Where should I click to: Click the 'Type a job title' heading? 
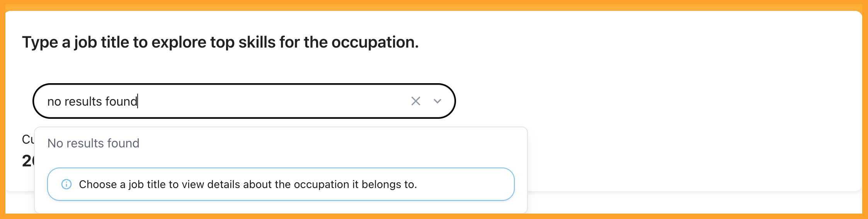tap(220, 42)
